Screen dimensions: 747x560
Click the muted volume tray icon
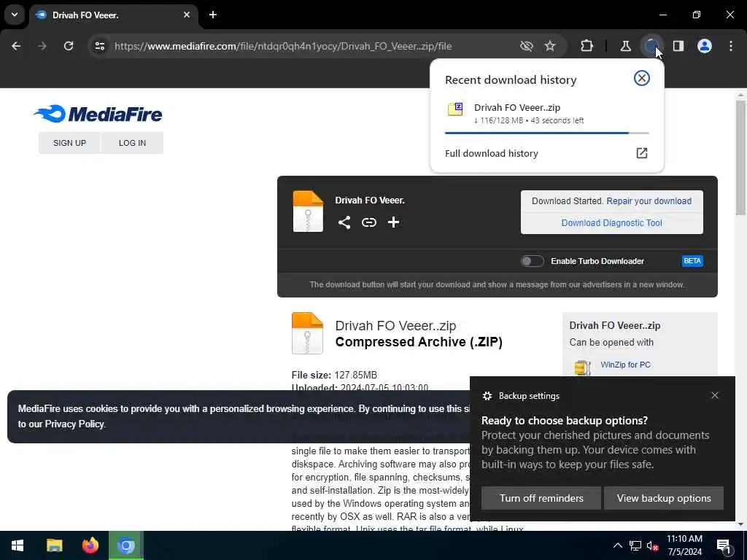(x=652, y=545)
